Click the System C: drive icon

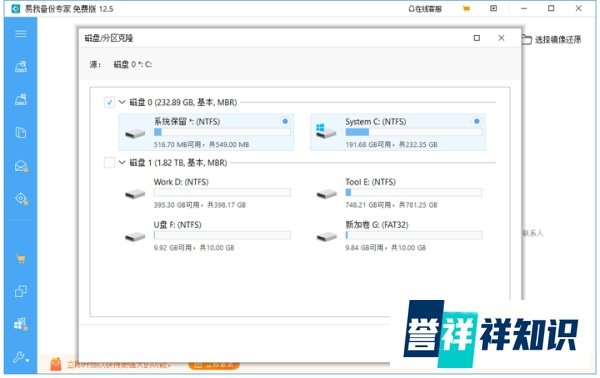(326, 131)
